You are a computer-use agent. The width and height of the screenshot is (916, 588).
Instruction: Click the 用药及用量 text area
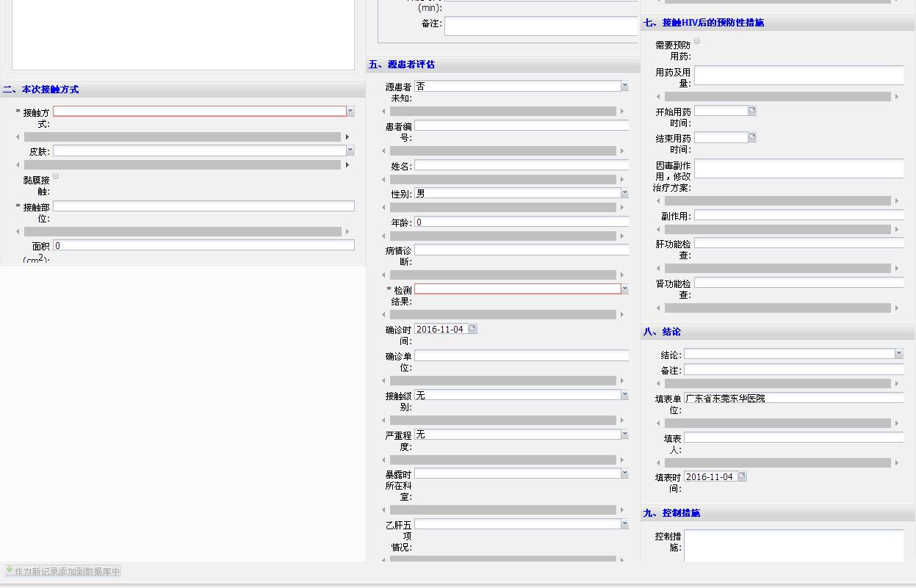pos(798,76)
